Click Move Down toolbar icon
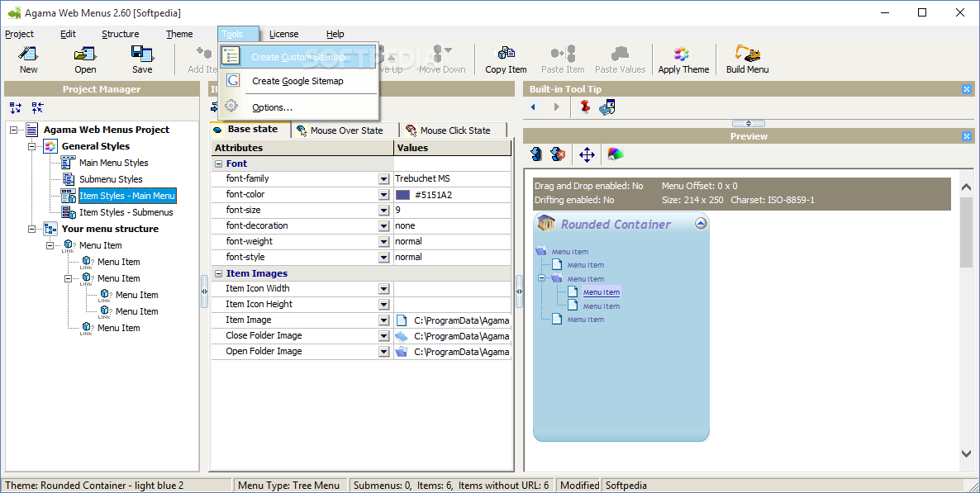980x493 pixels. (442, 55)
